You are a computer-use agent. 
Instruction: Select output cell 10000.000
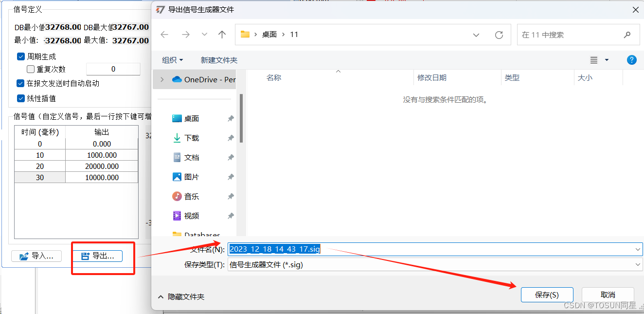[102, 177]
